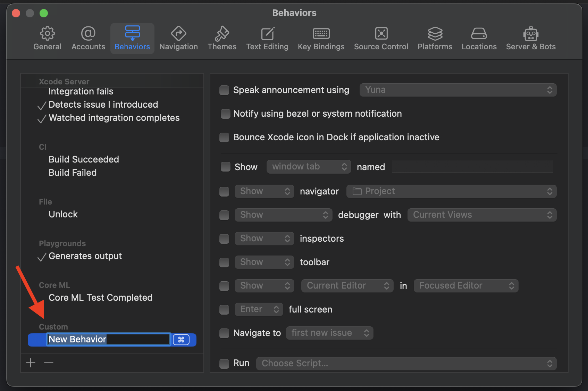Image resolution: width=588 pixels, height=391 pixels.
Task: Click the minus icon to remove behavior
Action: point(49,363)
